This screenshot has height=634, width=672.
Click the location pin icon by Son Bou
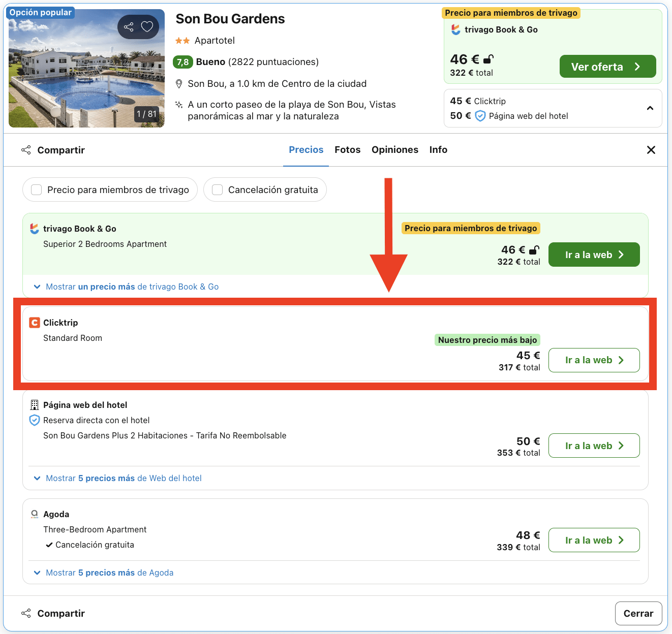pos(179,84)
